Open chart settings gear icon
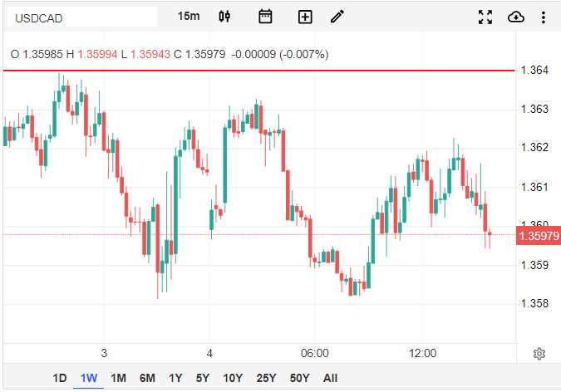 click(539, 354)
